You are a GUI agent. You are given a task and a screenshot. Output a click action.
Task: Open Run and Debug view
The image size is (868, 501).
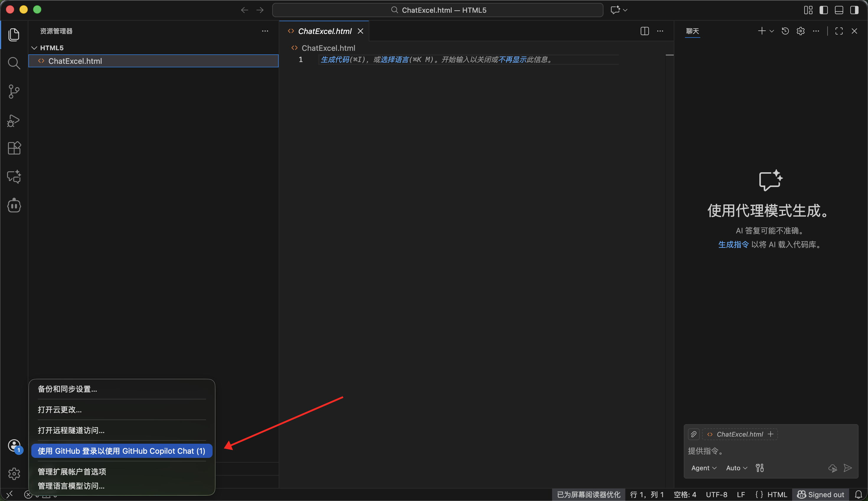click(x=14, y=121)
